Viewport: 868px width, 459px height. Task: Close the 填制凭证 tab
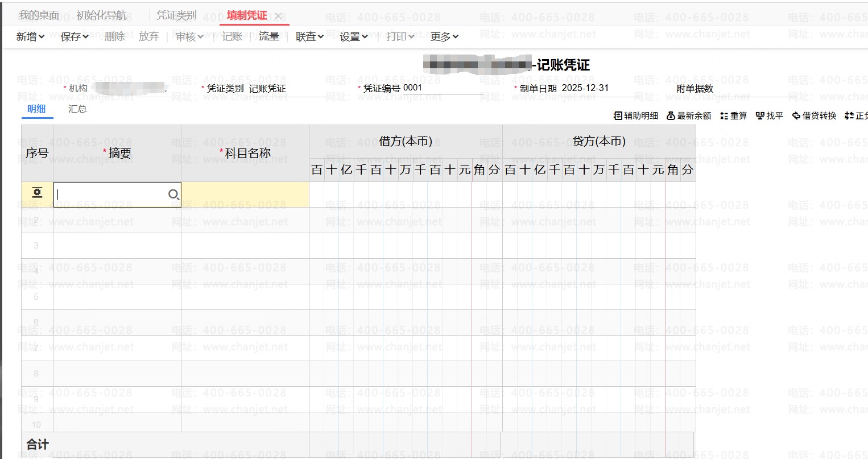point(278,16)
